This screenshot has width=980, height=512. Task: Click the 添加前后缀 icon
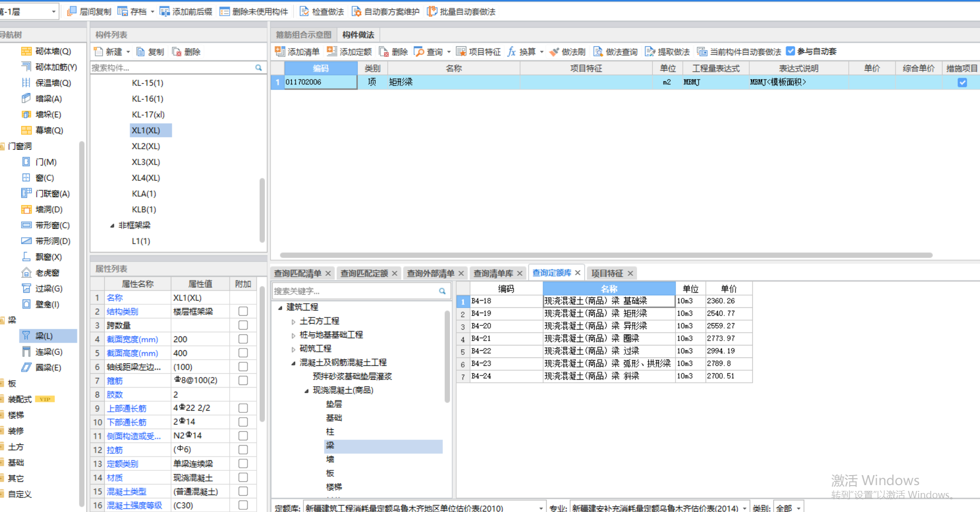tap(164, 11)
